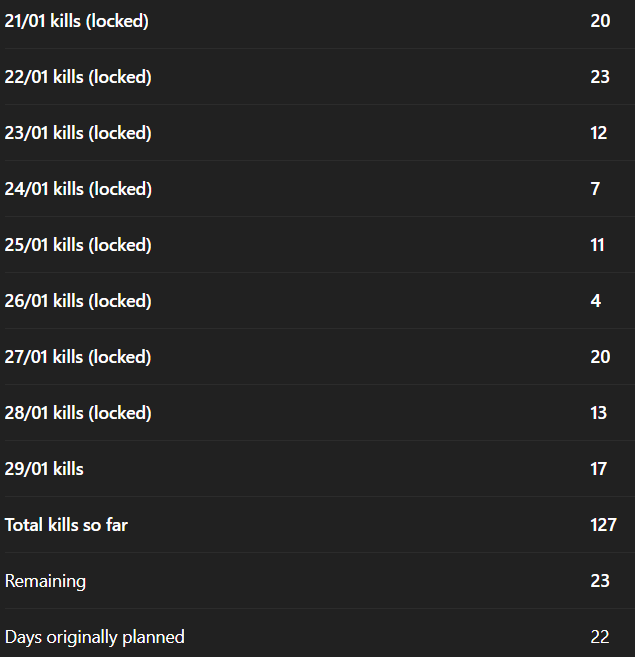Click the '26/01 kills (locked)' label
This screenshot has width=635, height=657.
click(78, 301)
